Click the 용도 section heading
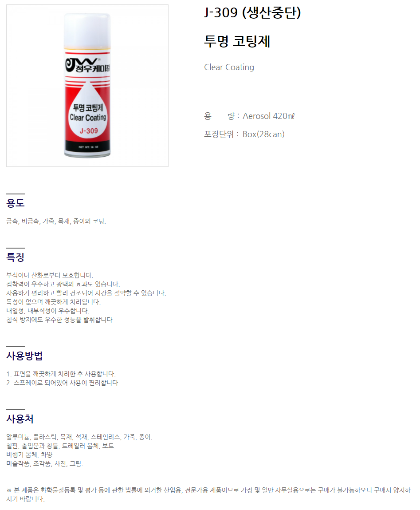The width and height of the screenshot is (420, 510). (15, 203)
